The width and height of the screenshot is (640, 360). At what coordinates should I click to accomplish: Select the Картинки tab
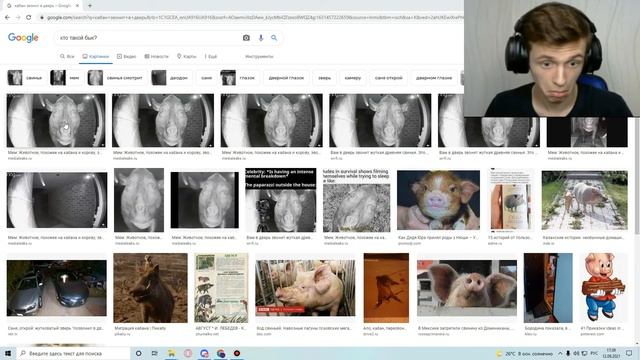[x=96, y=56]
